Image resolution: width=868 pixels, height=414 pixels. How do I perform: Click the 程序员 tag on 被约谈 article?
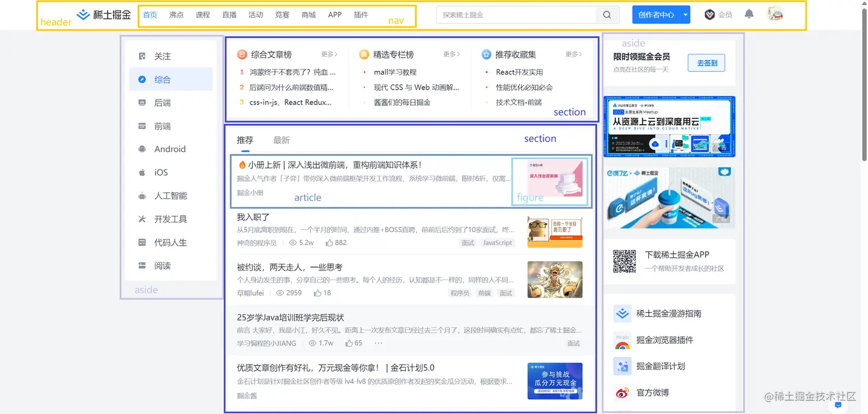pyautogui.click(x=460, y=293)
